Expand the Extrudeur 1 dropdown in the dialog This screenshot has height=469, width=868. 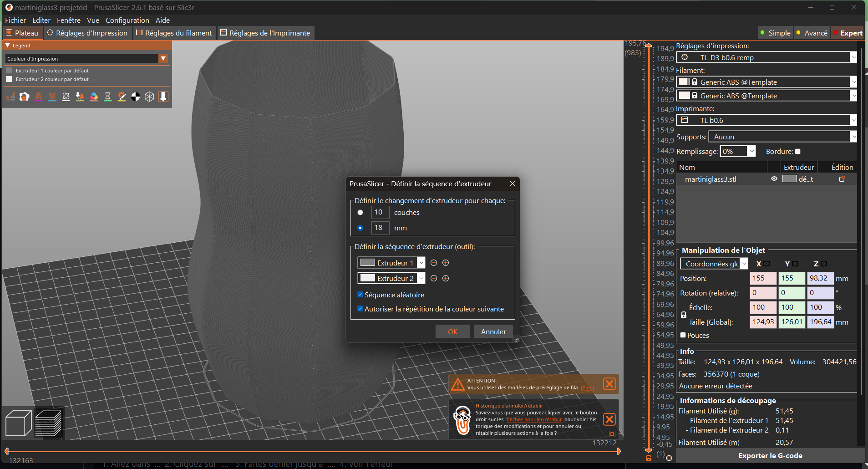pos(421,262)
